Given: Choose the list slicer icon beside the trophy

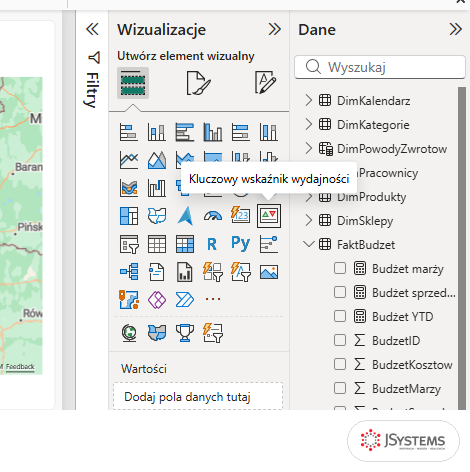Looking at the screenshot, I should tap(213, 333).
